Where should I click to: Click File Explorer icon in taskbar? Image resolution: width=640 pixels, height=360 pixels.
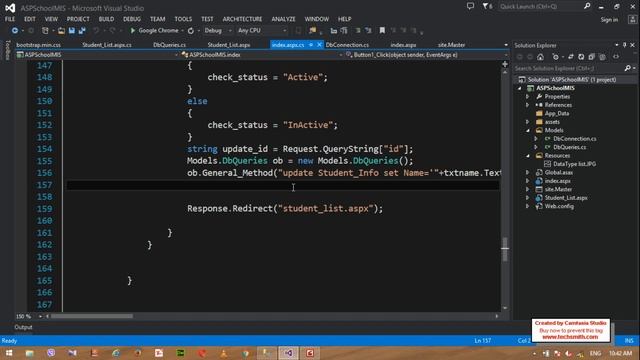pyautogui.click(x=29, y=353)
